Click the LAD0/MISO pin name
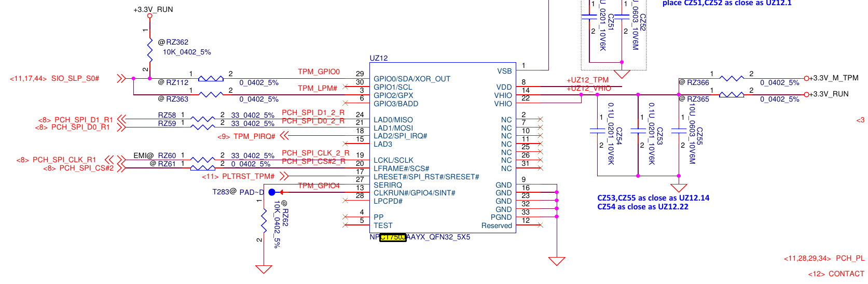 (x=393, y=120)
